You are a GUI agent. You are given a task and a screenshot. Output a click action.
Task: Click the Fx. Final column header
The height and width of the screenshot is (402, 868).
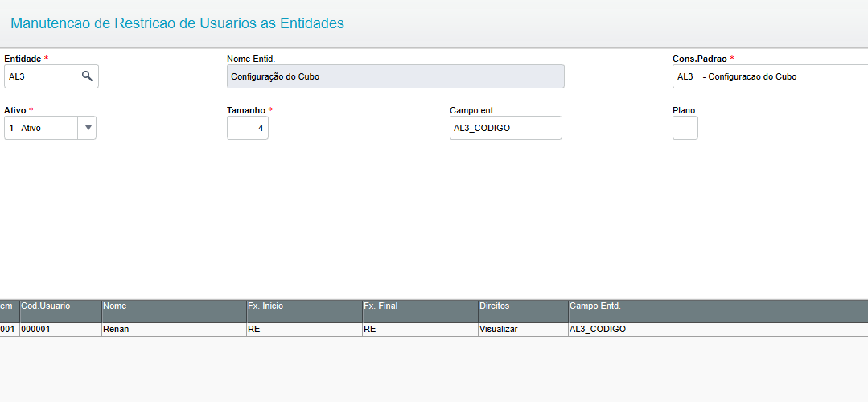[x=420, y=311]
